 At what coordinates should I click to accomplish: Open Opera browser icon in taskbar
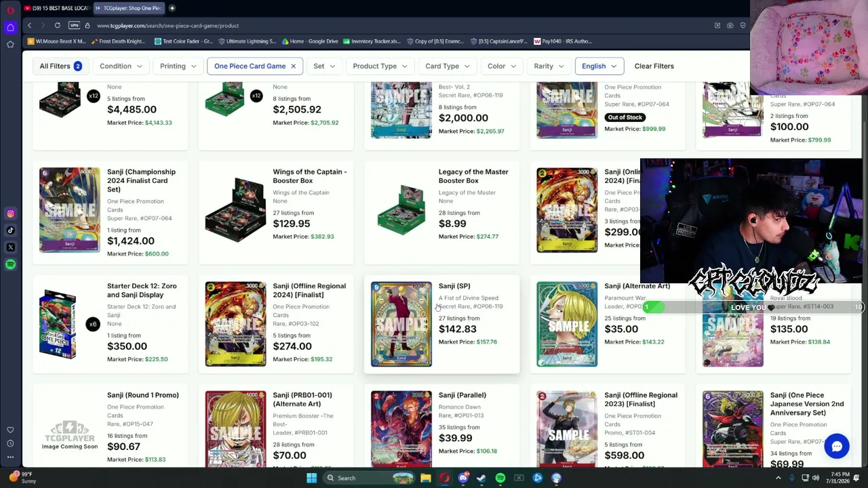[444, 478]
